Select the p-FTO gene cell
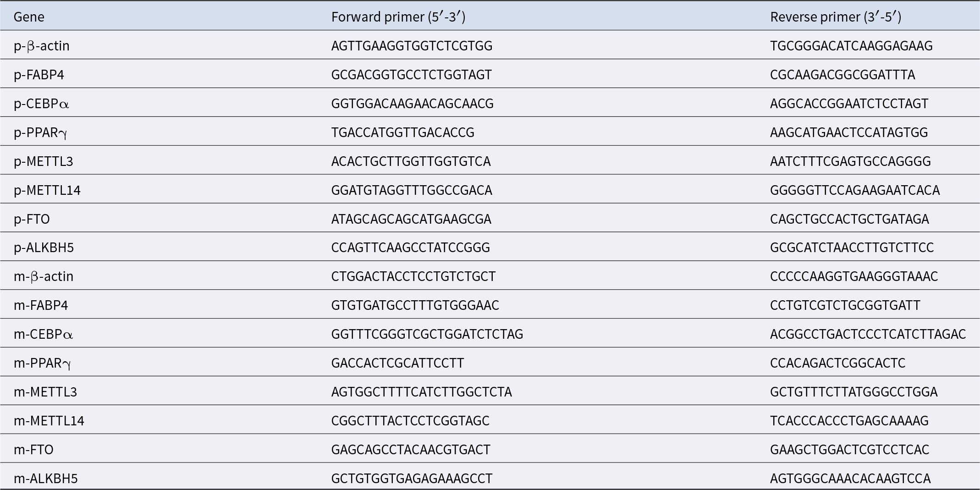Screen dimensions: 980x490 (32, 219)
